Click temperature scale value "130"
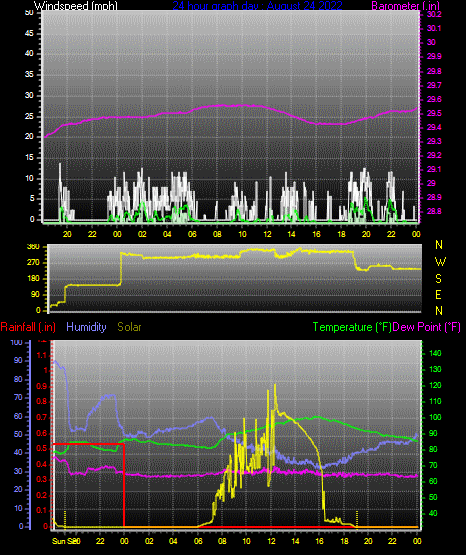This screenshot has height=555, width=466. pyautogui.click(x=435, y=369)
